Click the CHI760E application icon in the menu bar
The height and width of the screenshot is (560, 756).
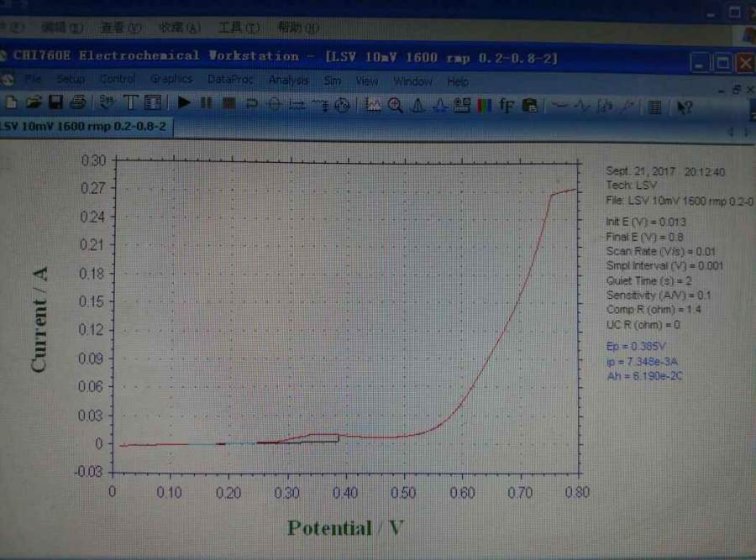point(7,79)
